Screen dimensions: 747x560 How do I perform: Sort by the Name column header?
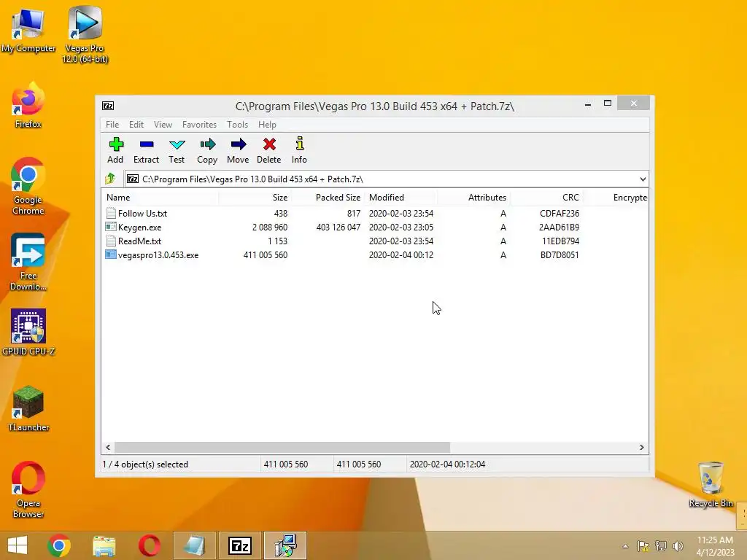[160, 197]
